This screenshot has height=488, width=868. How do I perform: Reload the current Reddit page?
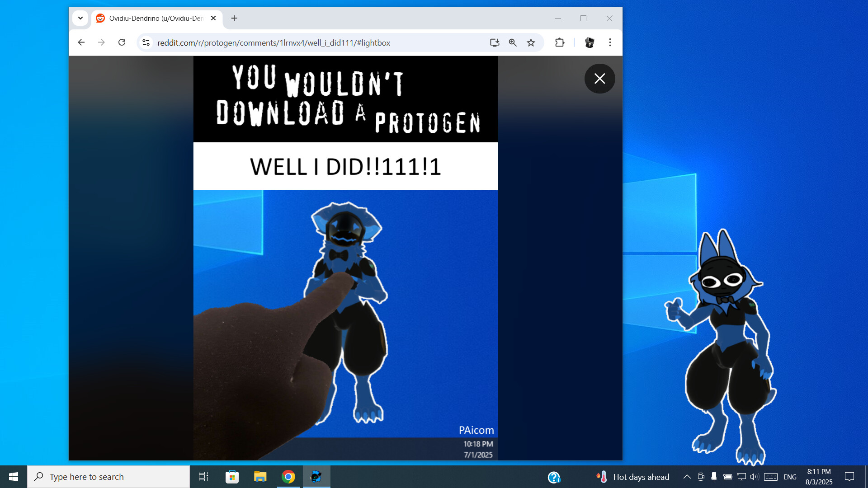[122, 42]
